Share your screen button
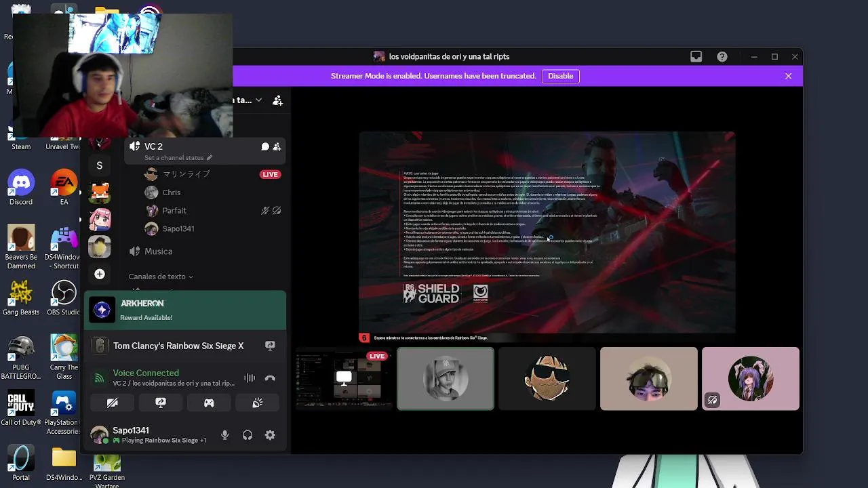The width and height of the screenshot is (868, 488). point(161,403)
